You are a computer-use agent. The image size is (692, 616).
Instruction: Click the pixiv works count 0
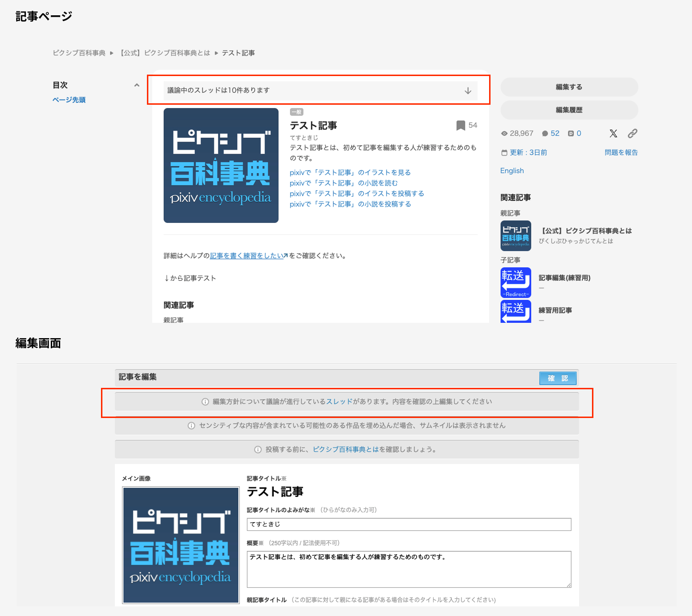pos(579,133)
